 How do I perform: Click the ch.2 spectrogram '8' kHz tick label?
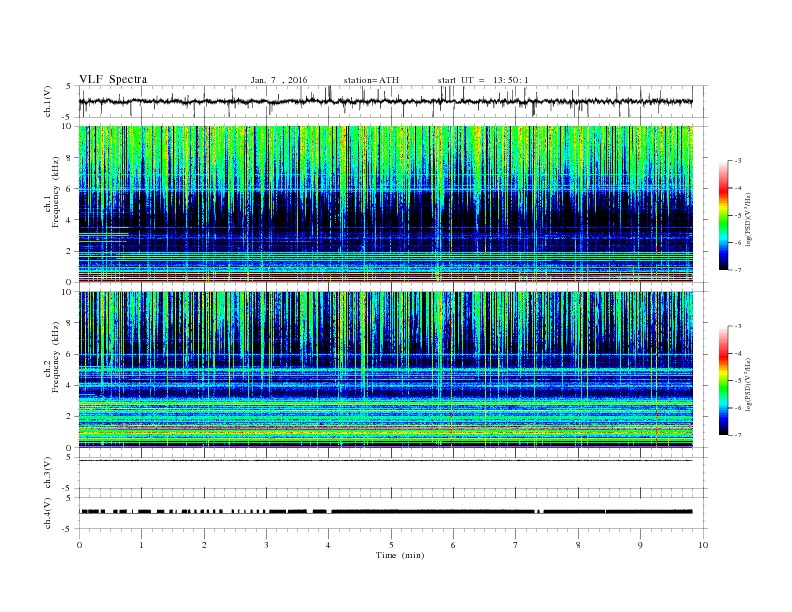point(70,323)
